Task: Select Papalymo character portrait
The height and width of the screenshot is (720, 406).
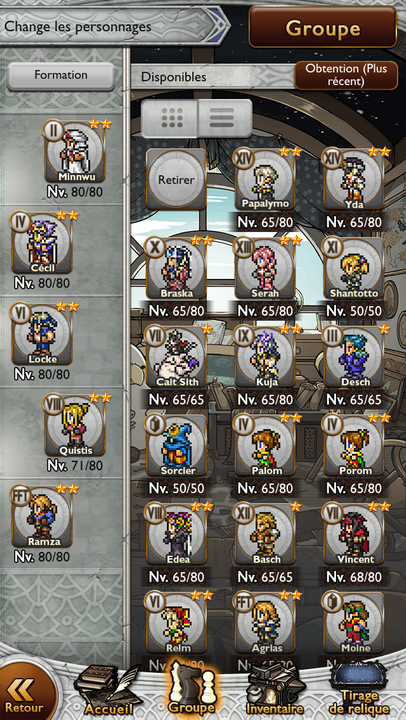Action: pyautogui.click(x=265, y=180)
